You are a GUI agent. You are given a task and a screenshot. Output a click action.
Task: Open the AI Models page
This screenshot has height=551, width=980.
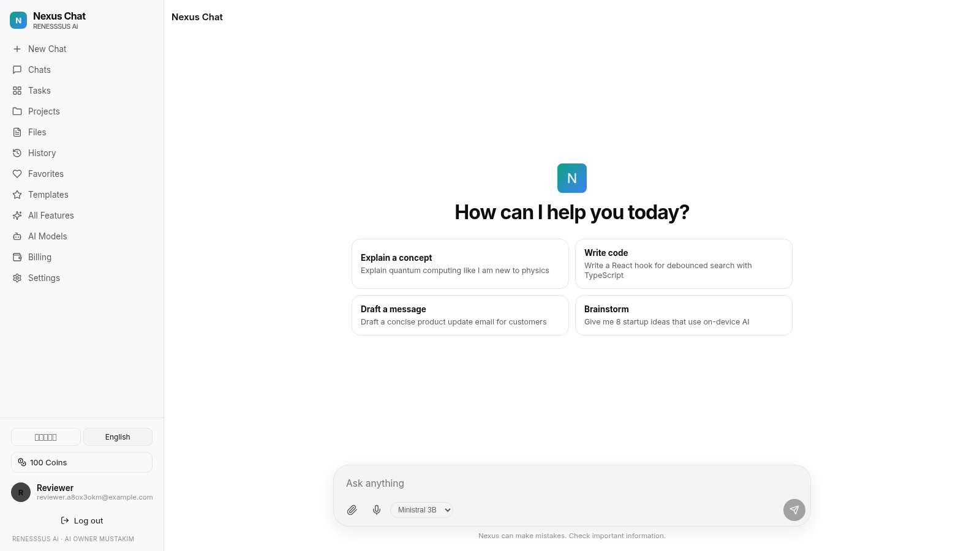(81, 236)
